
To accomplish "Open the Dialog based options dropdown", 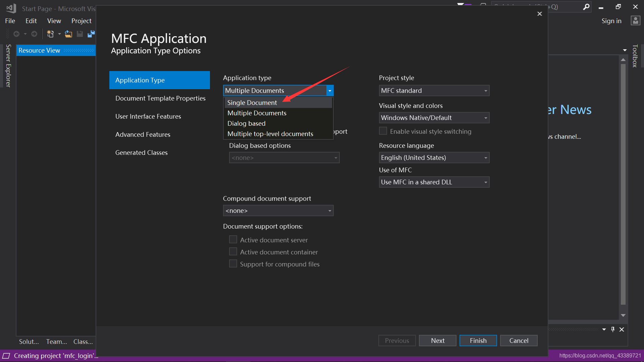I will (336, 158).
